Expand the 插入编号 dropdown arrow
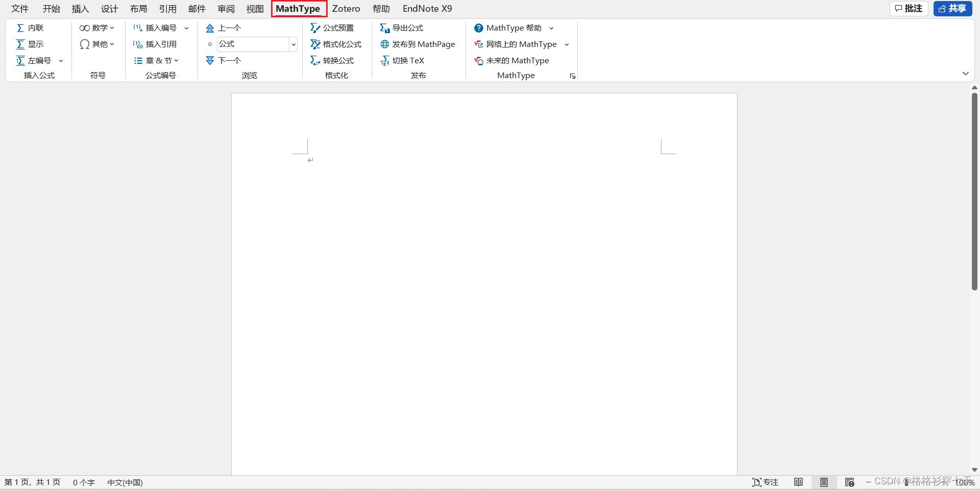This screenshot has width=980, height=491. pyautogui.click(x=187, y=28)
